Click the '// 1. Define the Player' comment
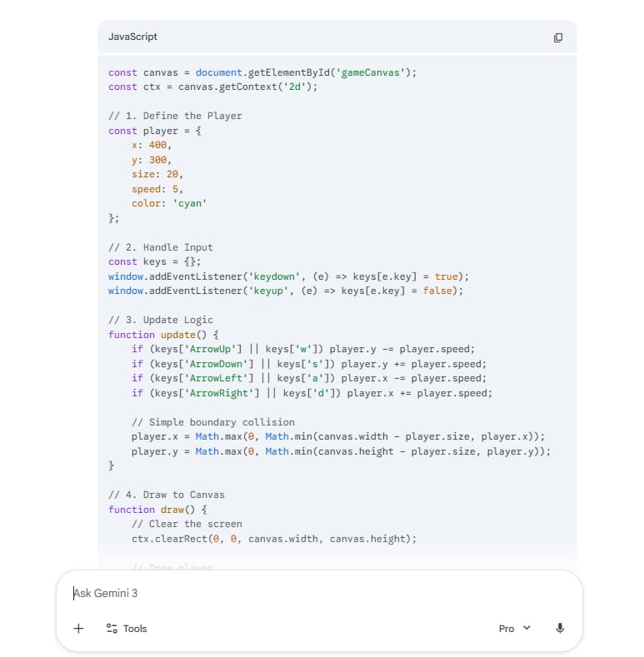This screenshot has height=657, width=644. (175, 116)
